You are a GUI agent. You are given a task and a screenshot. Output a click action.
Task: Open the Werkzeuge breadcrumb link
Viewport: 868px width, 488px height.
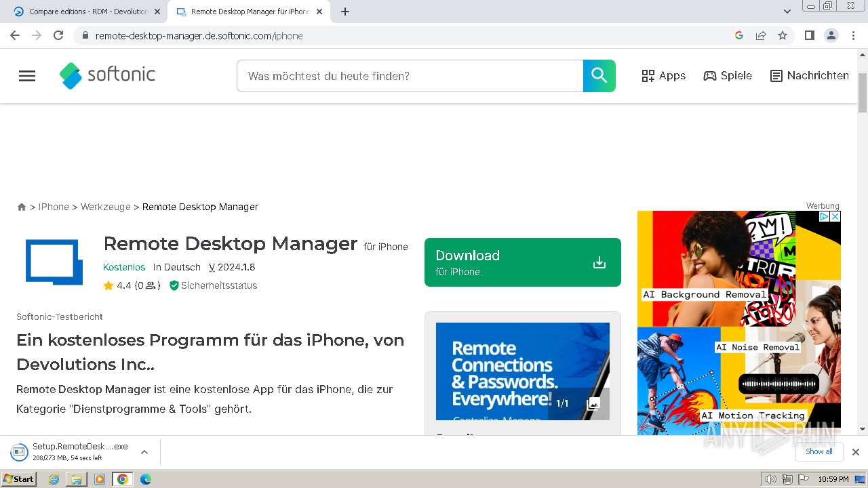click(106, 207)
